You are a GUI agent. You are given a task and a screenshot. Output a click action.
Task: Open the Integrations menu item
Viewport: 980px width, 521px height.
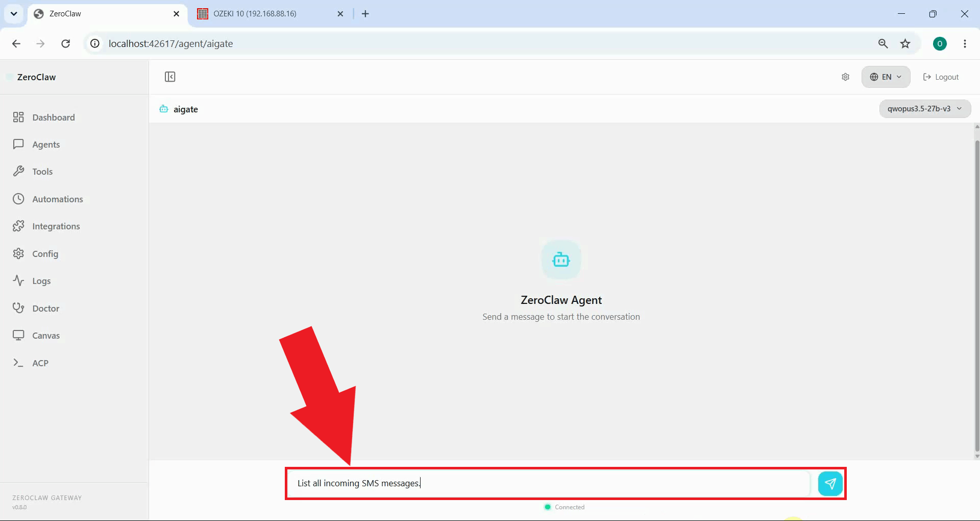tap(56, 226)
